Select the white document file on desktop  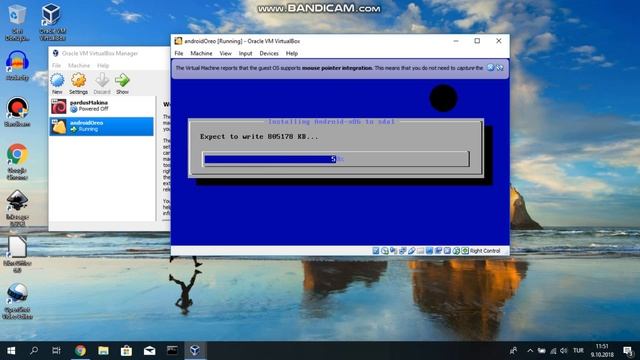tap(17, 254)
